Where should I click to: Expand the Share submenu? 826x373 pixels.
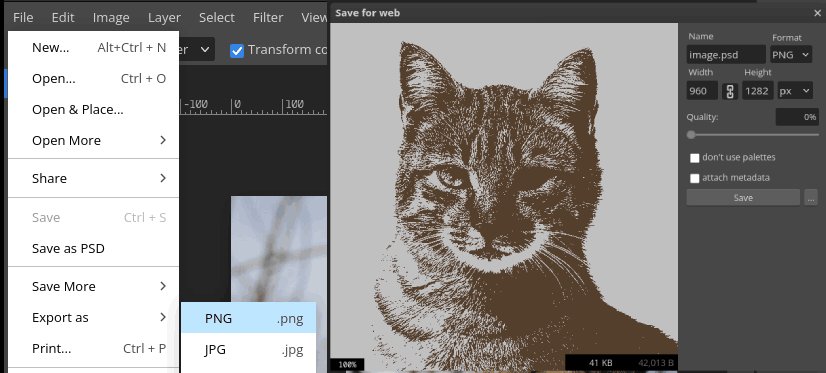point(94,178)
